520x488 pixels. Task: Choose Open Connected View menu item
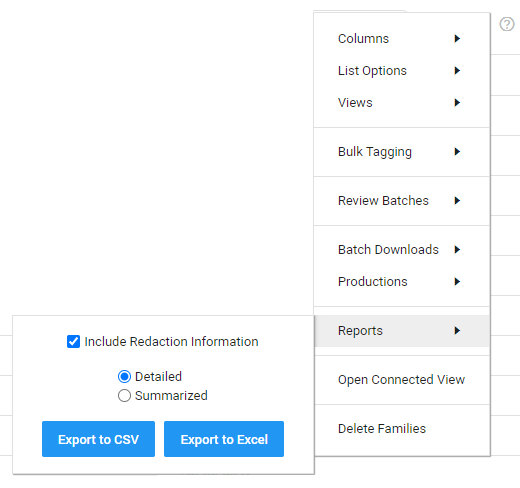click(x=402, y=380)
